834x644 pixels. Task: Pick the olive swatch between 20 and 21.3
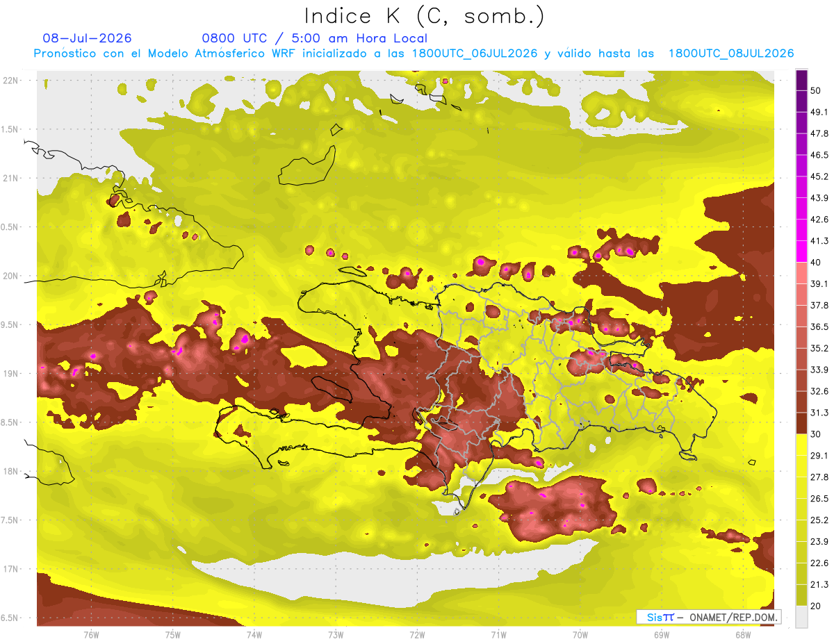(801, 596)
